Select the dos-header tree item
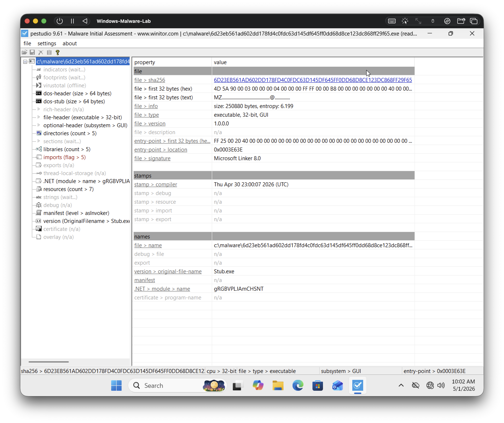 click(x=77, y=93)
